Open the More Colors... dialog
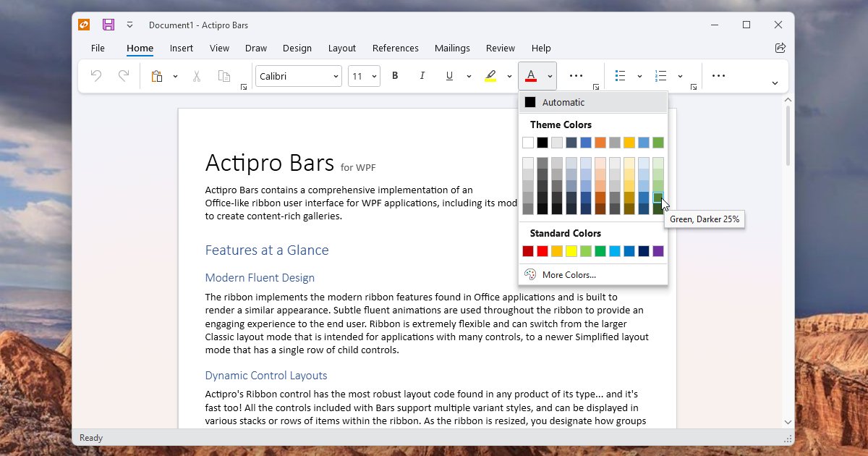The width and height of the screenshot is (868, 456). pyautogui.click(x=593, y=275)
